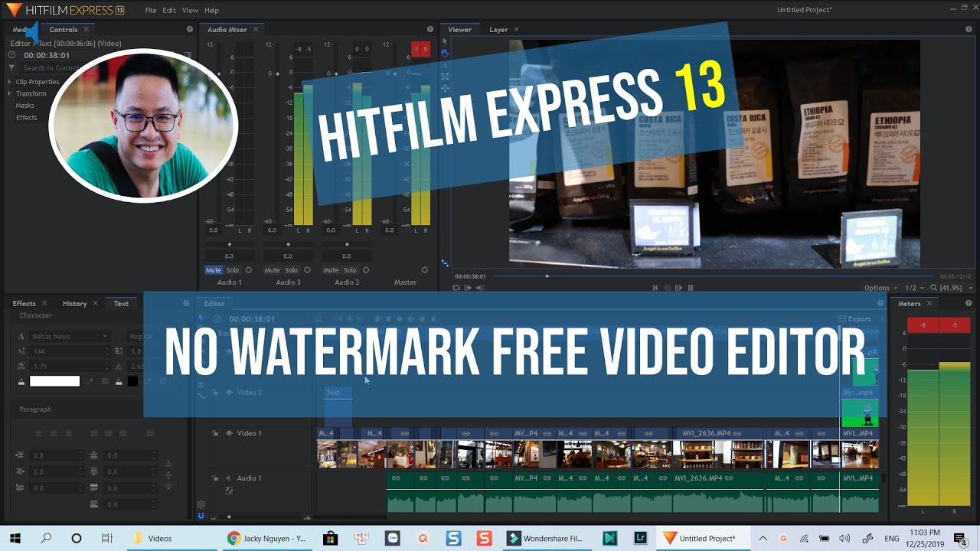Select the text tool (A) in Viewer

[x=445, y=65]
